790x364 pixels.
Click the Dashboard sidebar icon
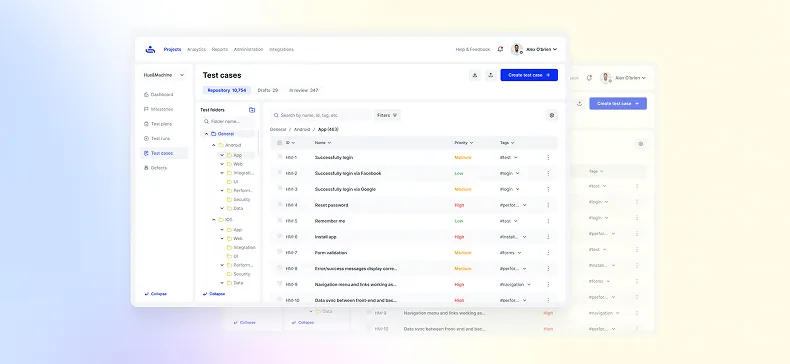pos(146,95)
